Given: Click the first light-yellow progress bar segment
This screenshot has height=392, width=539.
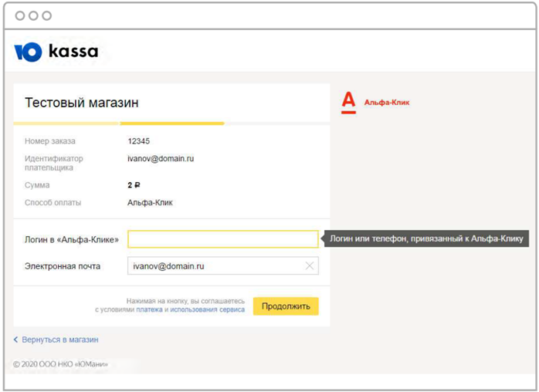Looking at the screenshot, I should [x=66, y=123].
